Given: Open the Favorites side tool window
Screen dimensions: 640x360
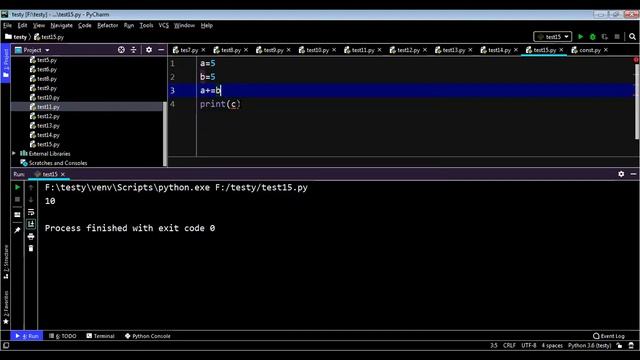Looking at the screenshot, I should 6,307.
